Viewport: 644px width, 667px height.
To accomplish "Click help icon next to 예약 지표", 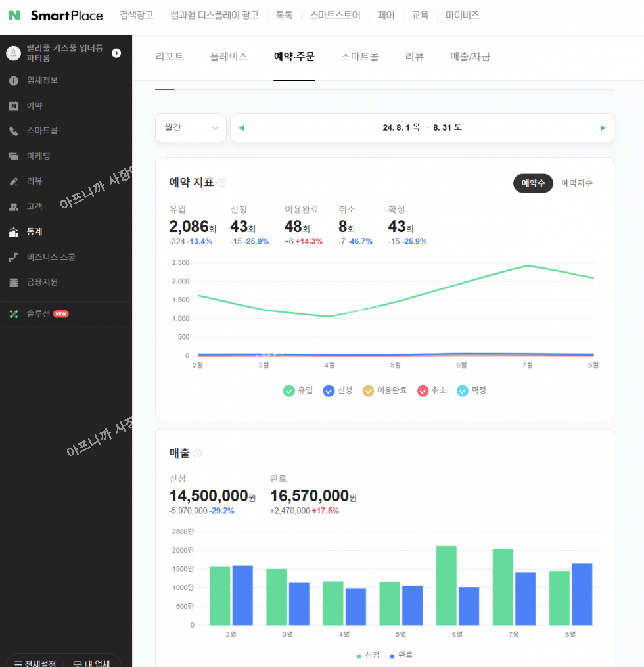I will (x=221, y=183).
